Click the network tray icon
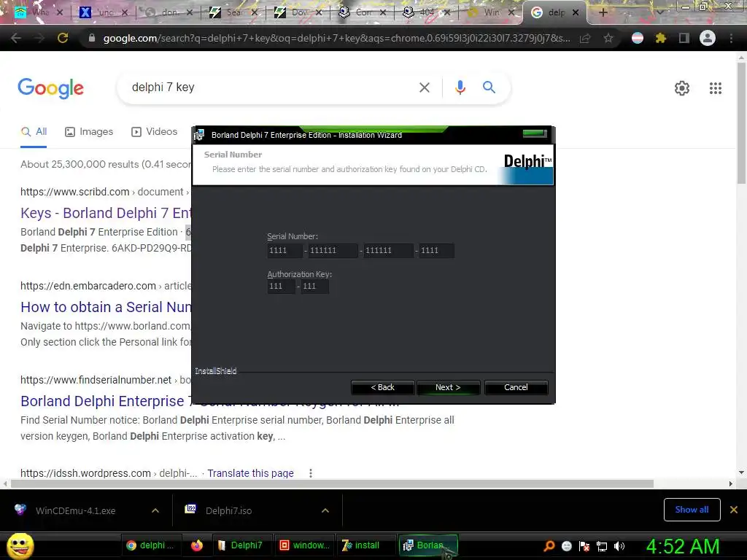Image resolution: width=747 pixels, height=560 pixels. click(x=602, y=546)
